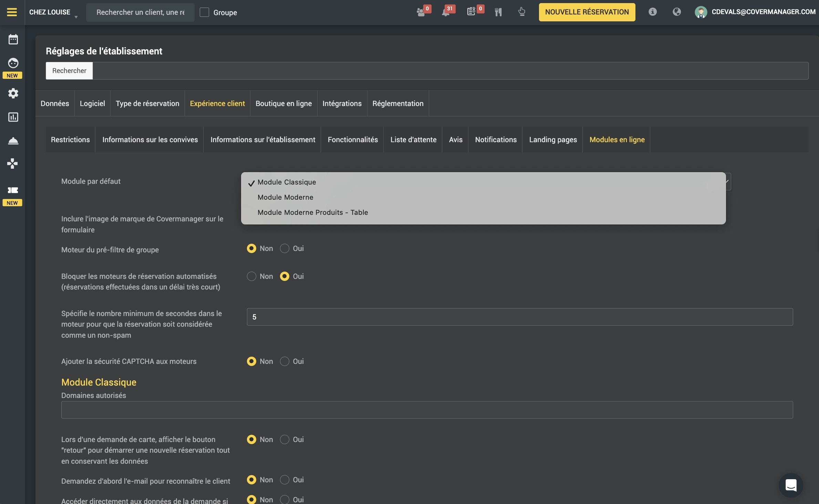Image resolution: width=819 pixels, height=504 pixels.
Task: Choose Module Moderne Produits - Table option
Action: tap(312, 212)
